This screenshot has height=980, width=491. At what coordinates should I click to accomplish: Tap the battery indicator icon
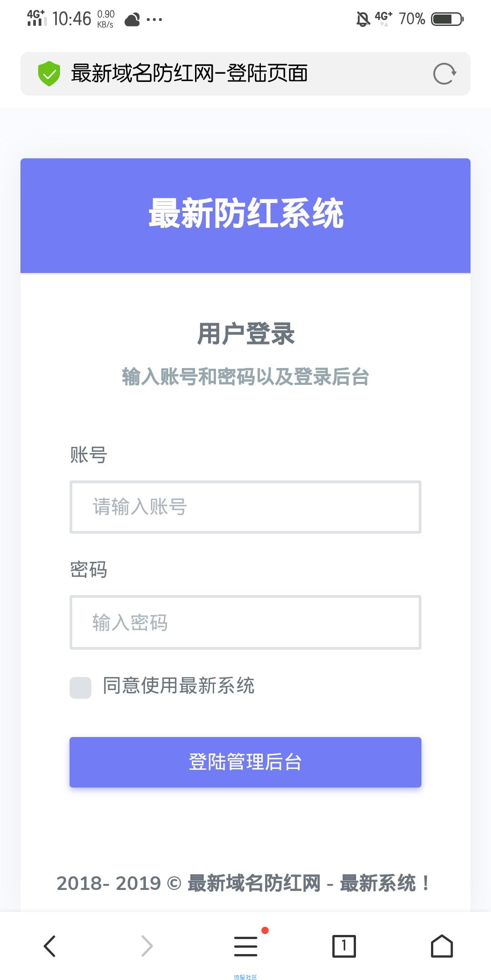pyautogui.click(x=447, y=19)
